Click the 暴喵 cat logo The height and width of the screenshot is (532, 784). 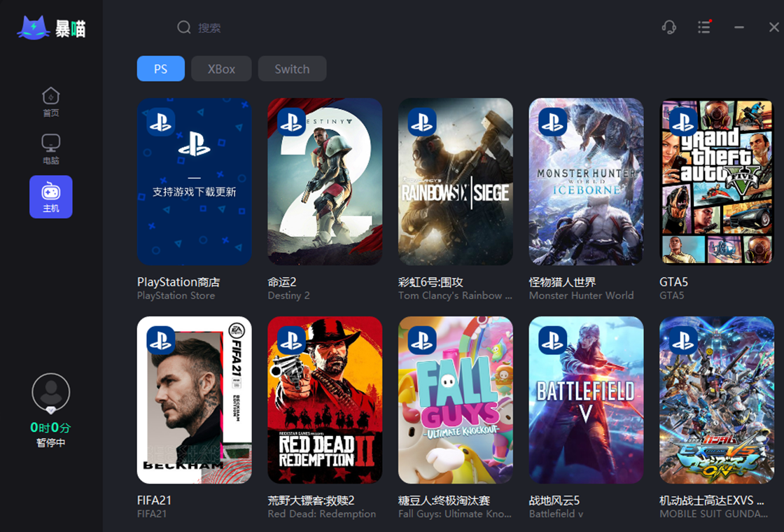point(34,27)
